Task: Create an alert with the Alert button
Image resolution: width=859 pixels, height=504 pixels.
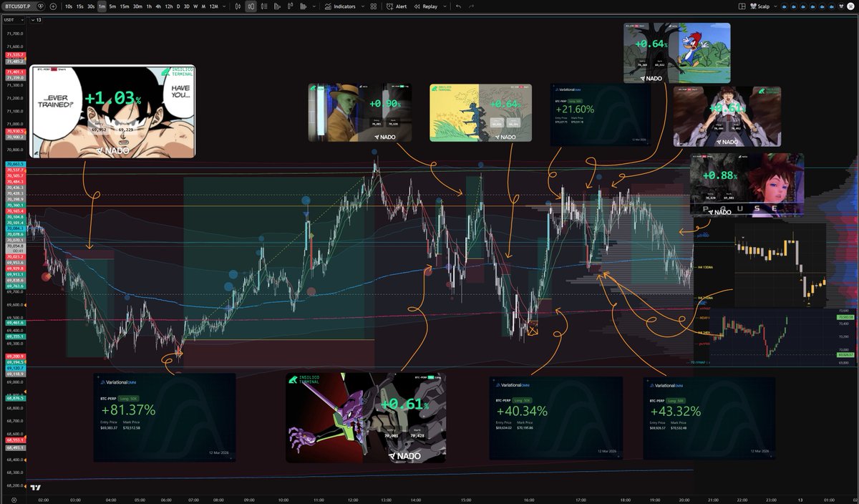Action: pyautogui.click(x=397, y=6)
